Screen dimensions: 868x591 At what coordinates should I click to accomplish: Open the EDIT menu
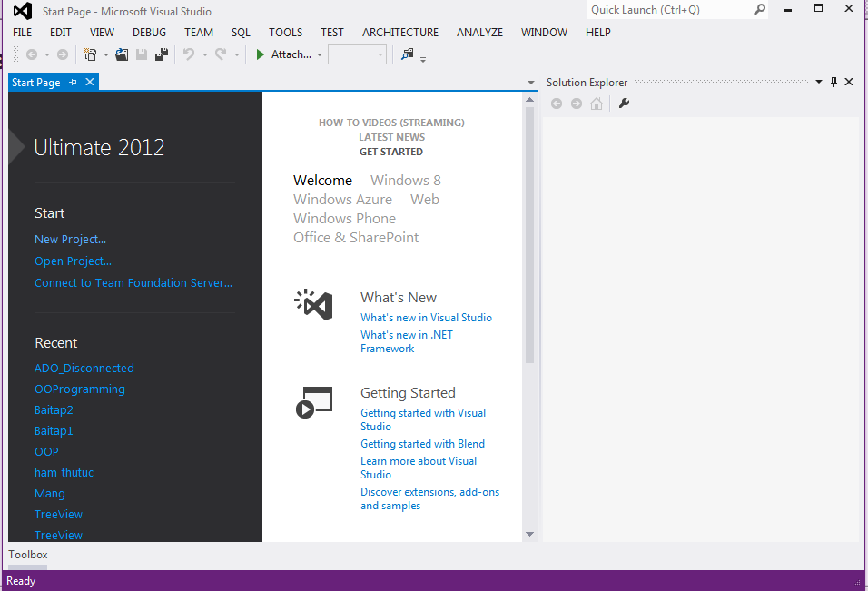tap(60, 33)
